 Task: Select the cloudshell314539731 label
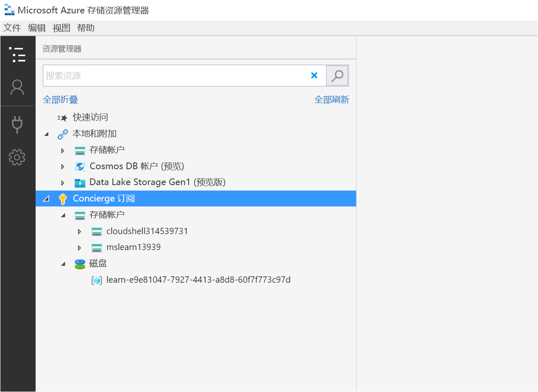pos(147,231)
